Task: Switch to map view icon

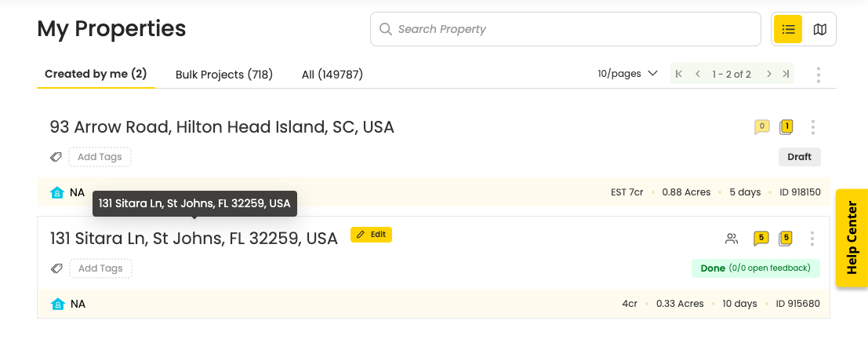Action: 820,29
